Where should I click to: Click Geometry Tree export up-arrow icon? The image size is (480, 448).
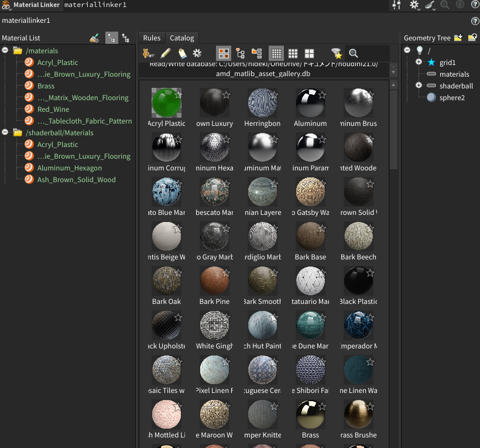[472, 37]
